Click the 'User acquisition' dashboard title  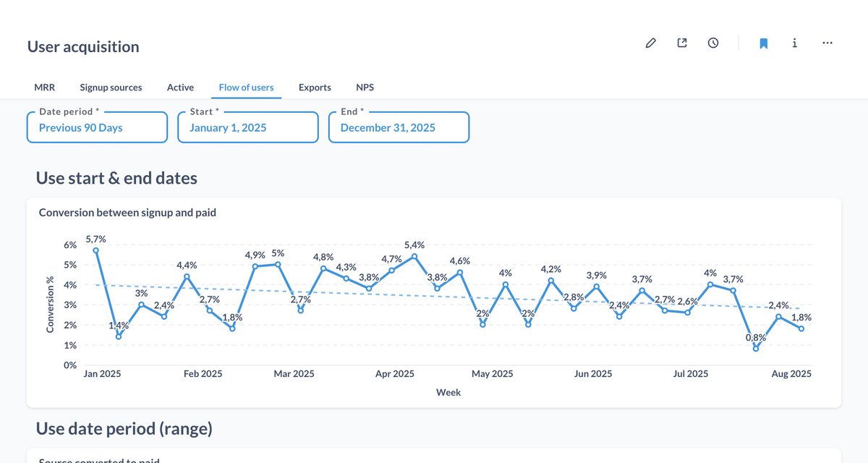(x=83, y=47)
